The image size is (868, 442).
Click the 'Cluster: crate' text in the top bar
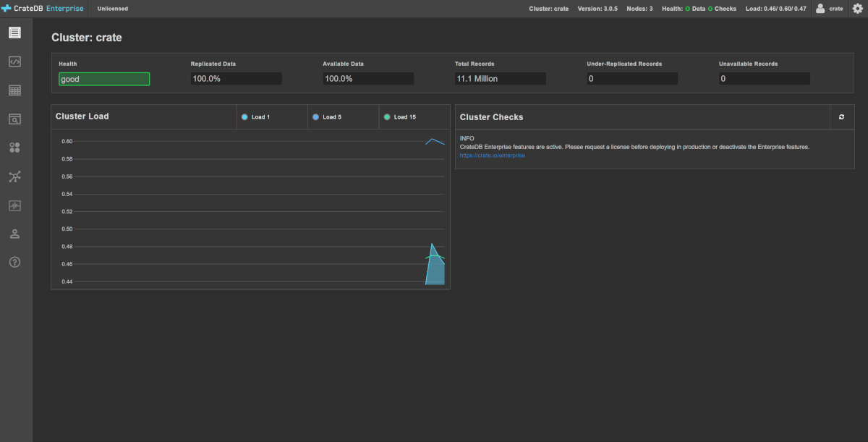point(549,9)
